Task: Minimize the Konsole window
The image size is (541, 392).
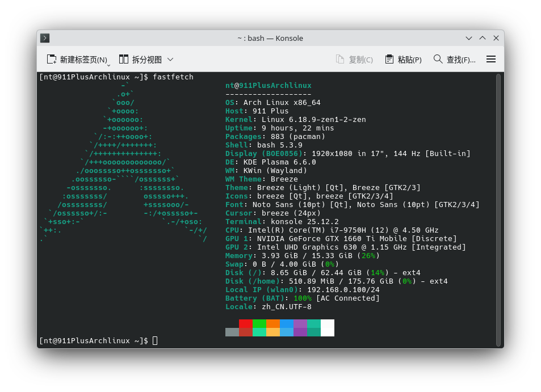Action: (x=469, y=38)
